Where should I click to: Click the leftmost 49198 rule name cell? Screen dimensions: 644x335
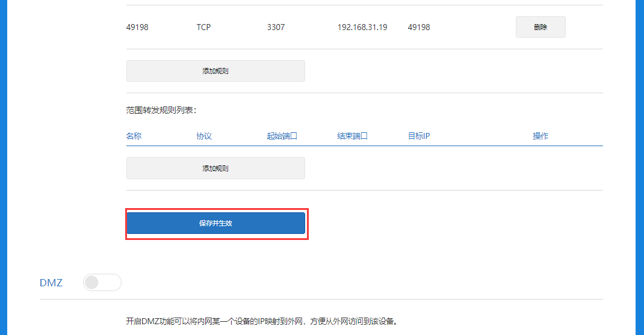(137, 27)
